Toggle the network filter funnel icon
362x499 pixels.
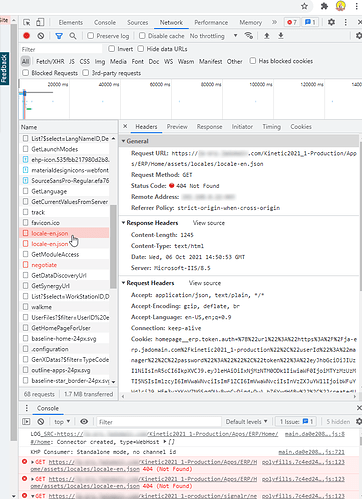point(59,36)
